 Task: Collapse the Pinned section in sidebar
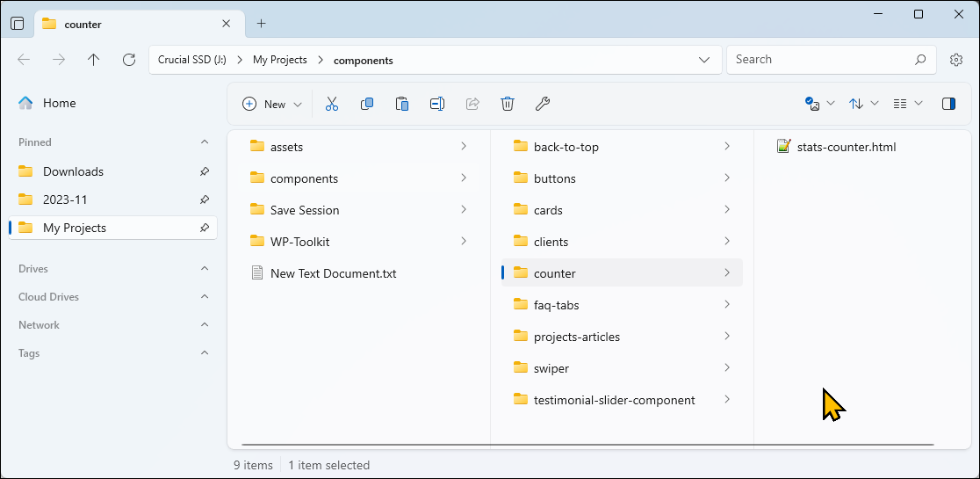pyautogui.click(x=205, y=142)
